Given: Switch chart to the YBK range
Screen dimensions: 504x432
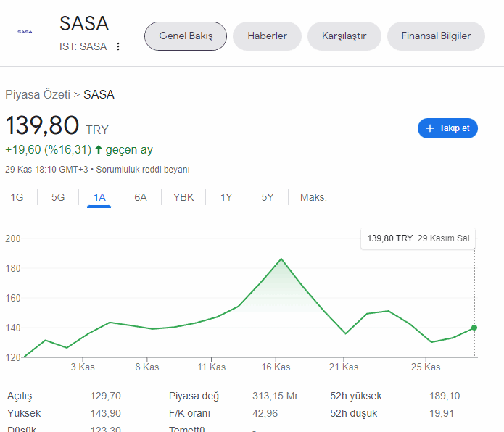Looking at the screenshot, I should 183,197.
